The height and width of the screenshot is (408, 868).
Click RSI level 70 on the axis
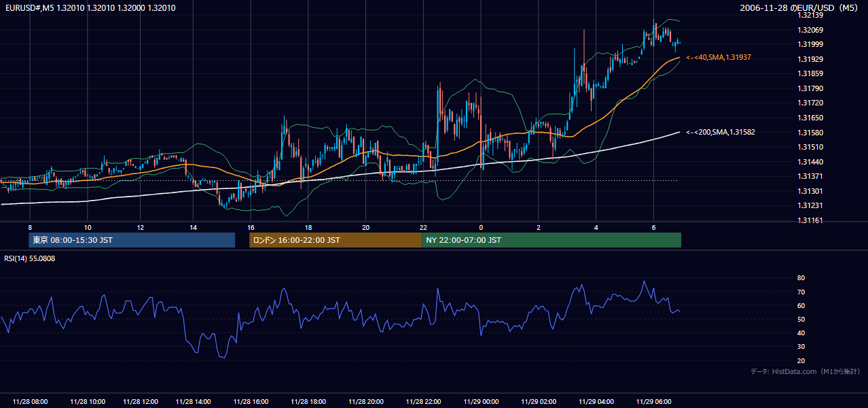(x=801, y=292)
